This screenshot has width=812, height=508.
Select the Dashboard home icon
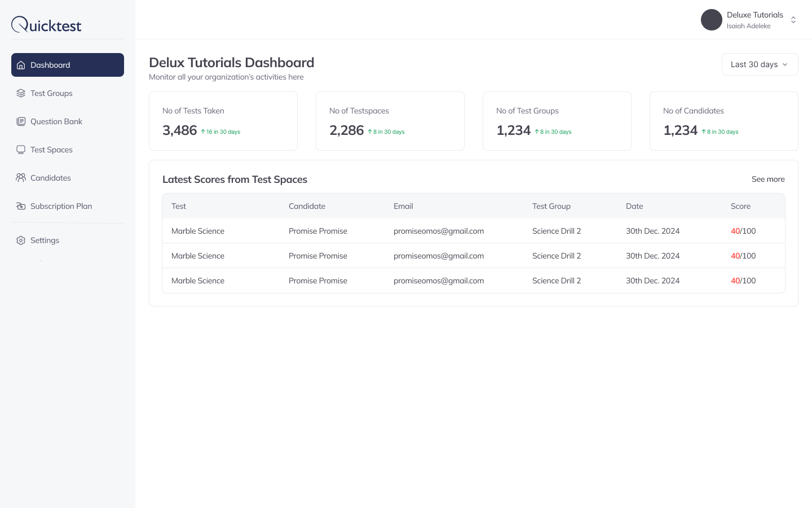(x=21, y=65)
